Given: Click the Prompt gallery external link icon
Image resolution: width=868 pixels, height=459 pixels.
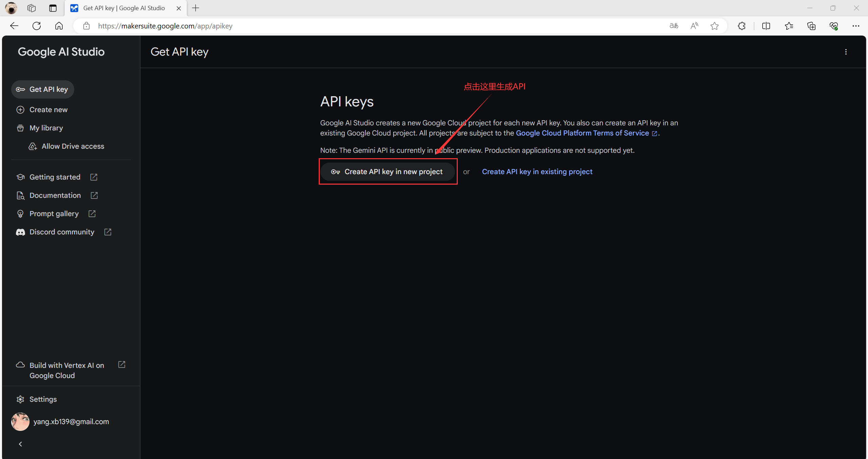Looking at the screenshot, I should [x=92, y=213].
